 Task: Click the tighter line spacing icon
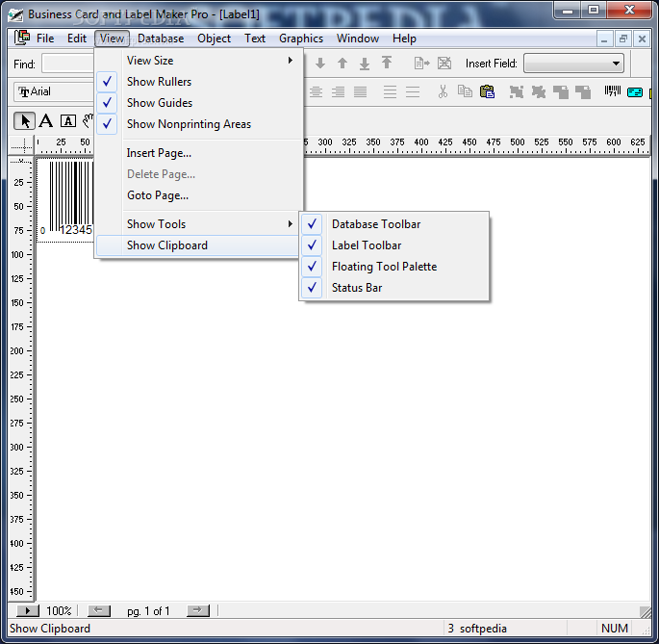tap(390, 91)
